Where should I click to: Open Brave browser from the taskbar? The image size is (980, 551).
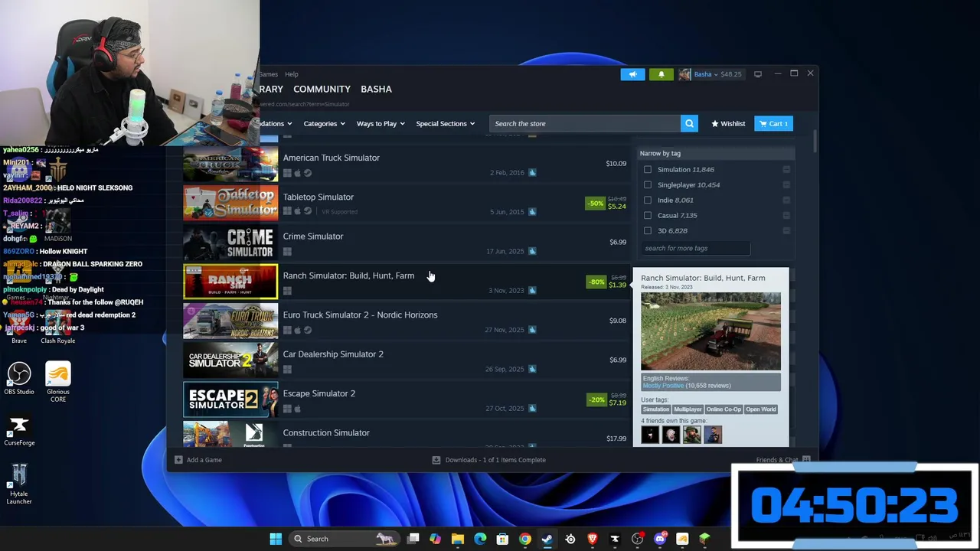[x=592, y=539]
